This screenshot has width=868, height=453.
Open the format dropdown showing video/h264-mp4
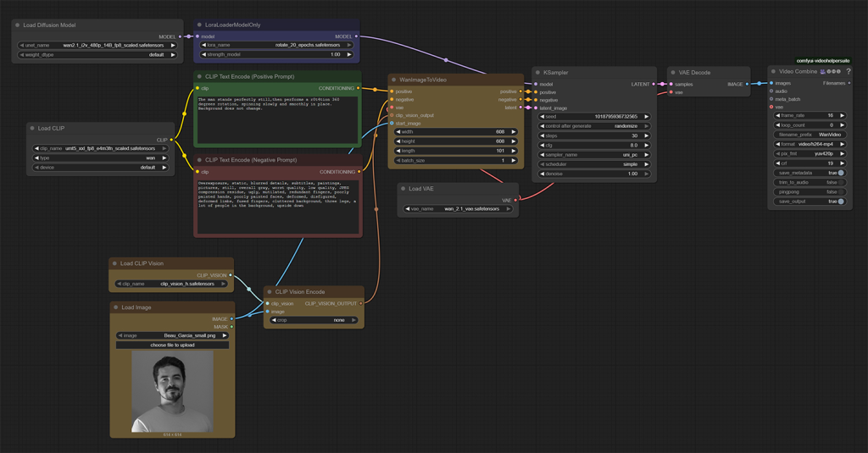coord(810,144)
